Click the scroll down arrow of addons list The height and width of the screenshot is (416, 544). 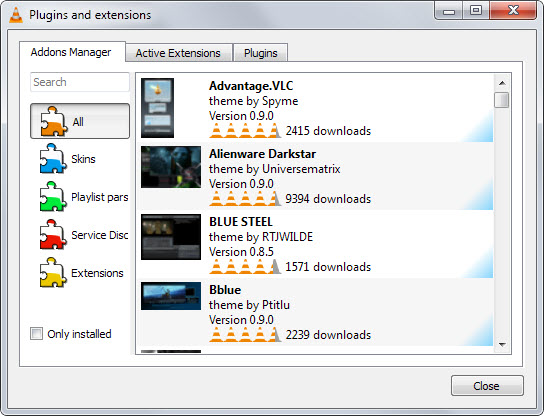(502, 345)
